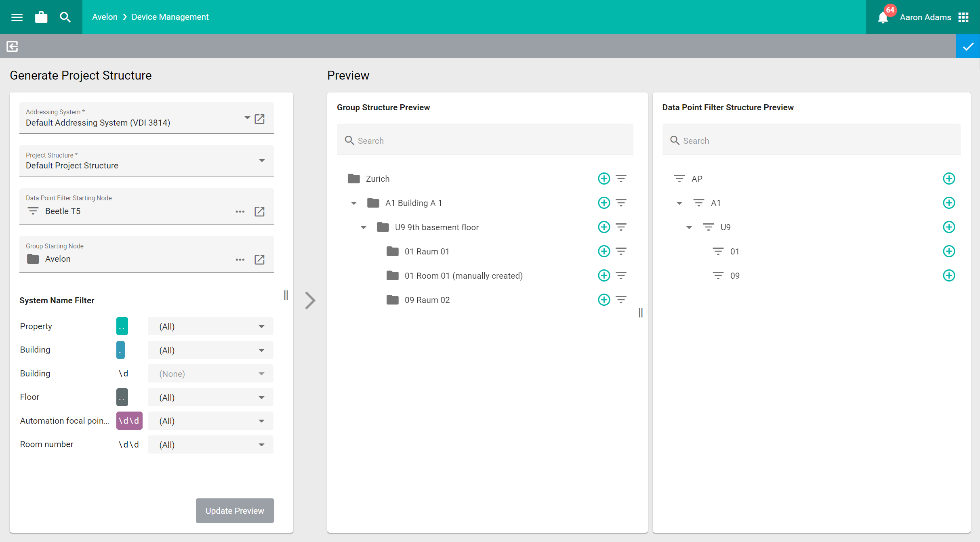The height and width of the screenshot is (542, 980).
Task: Open the Floor filter dropdown
Action: [x=210, y=397]
